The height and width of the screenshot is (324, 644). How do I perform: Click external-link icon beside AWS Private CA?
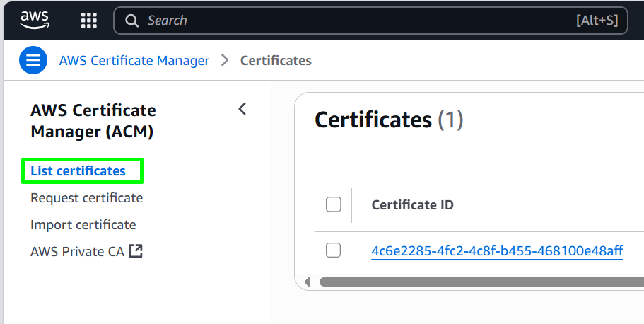pos(136,251)
